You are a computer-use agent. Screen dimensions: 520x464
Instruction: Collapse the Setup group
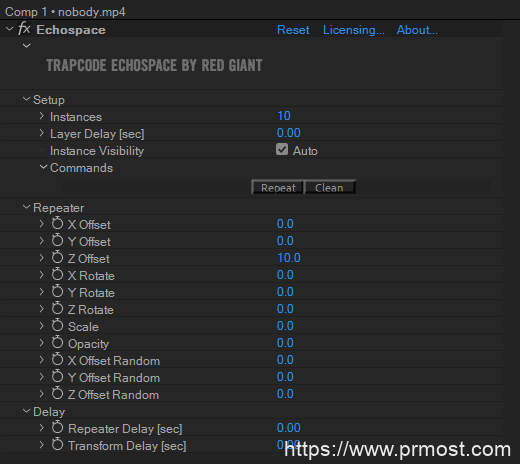(26, 99)
